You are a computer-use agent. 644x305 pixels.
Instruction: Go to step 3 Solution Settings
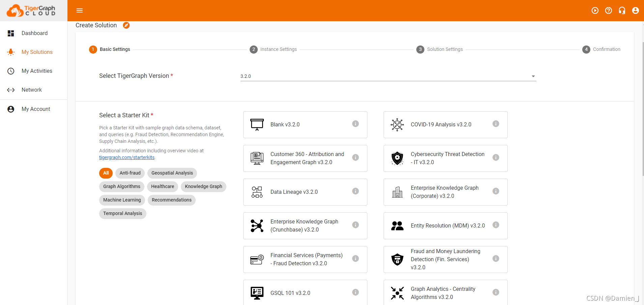tap(440, 50)
